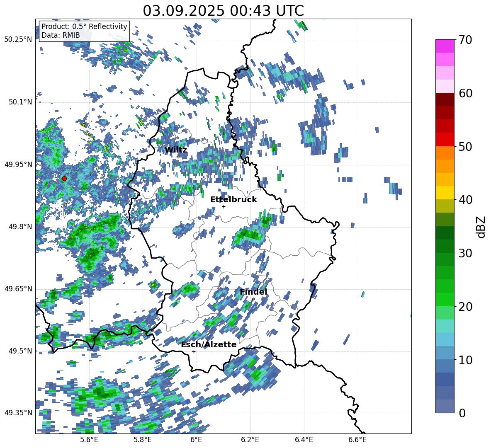This screenshot has width=491, height=448.
Task: Click the colorbar 20 tick label
Action: coord(466,307)
